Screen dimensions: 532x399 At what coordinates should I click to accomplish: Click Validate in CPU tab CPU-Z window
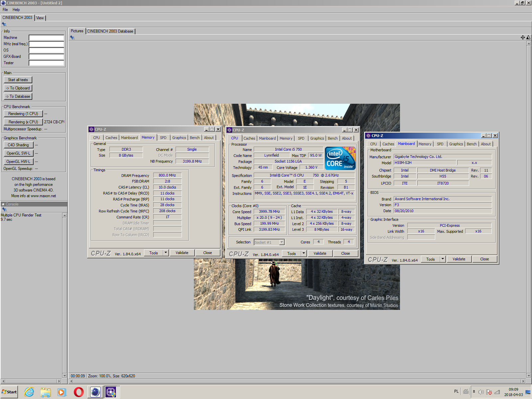[320, 253]
